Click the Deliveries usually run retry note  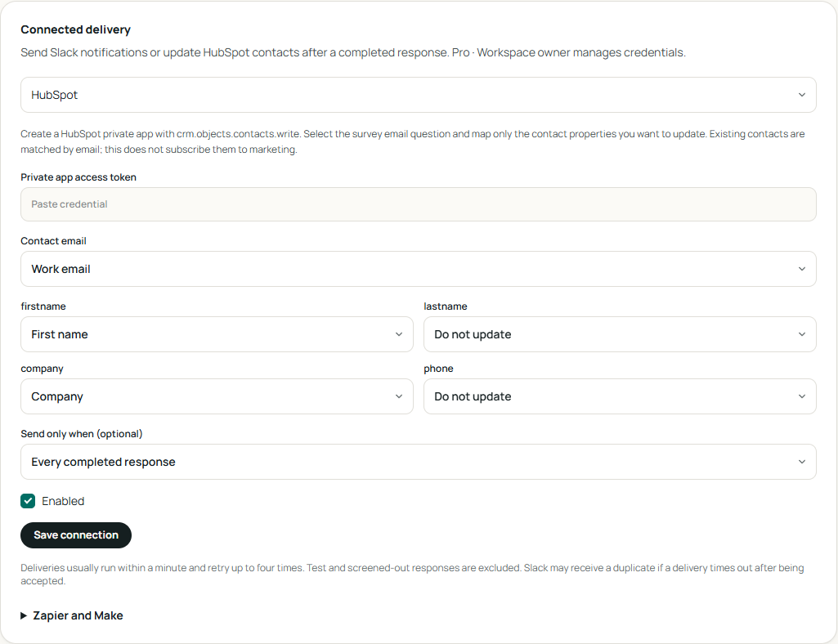tap(412, 574)
